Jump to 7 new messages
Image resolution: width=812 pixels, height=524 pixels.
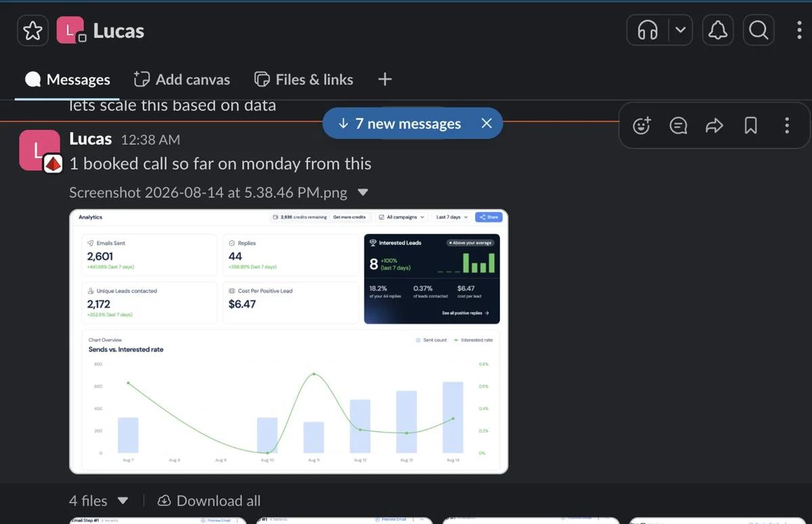coord(399,124)
